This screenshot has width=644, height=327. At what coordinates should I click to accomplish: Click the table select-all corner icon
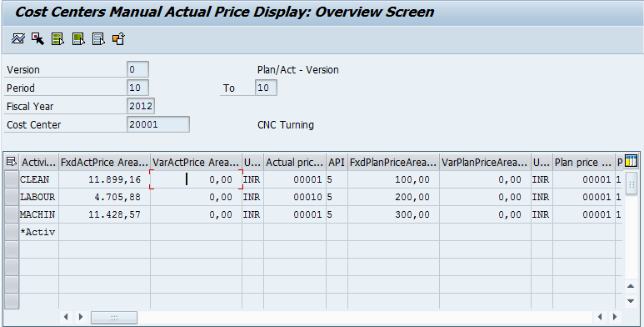tap(12, 162)
